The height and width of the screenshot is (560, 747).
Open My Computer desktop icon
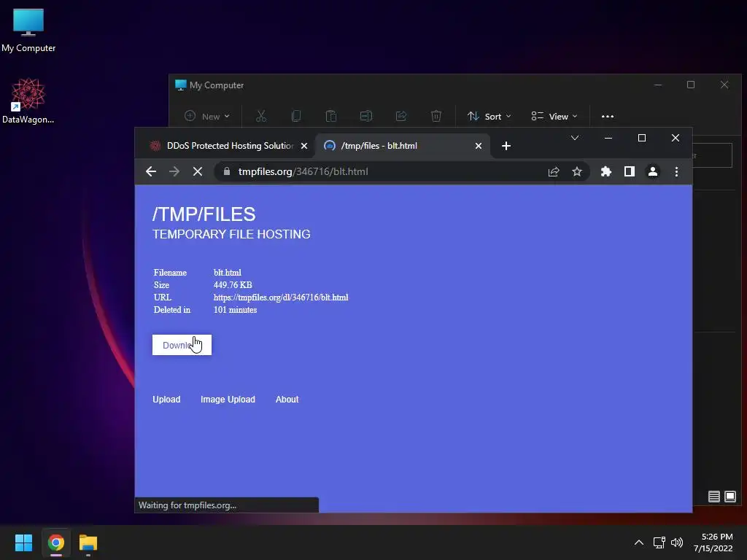click(x=28, y=31)
